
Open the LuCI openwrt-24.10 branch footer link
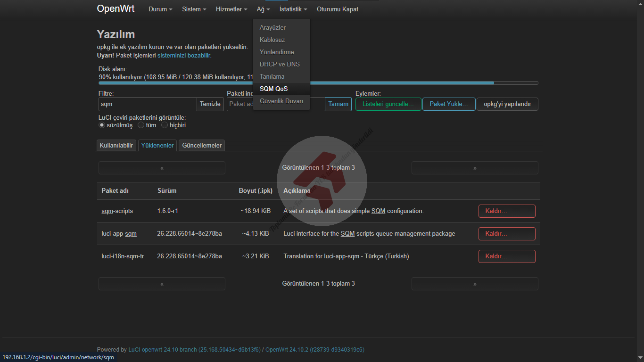[194, 350]
